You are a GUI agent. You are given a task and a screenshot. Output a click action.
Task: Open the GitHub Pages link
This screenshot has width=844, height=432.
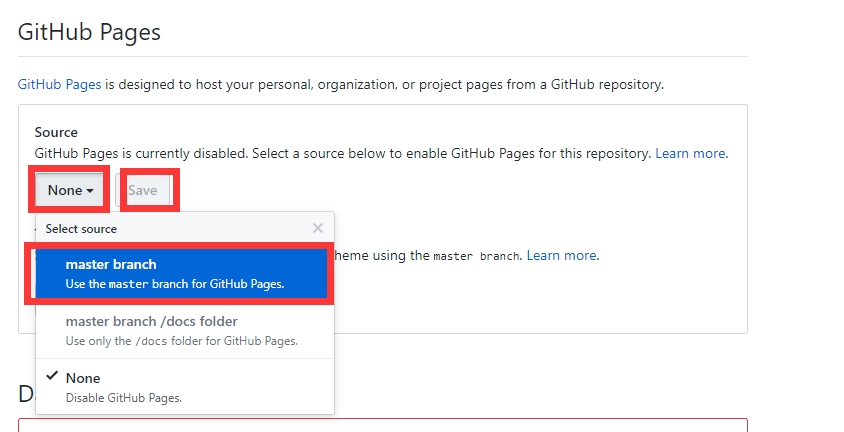click(59, 84)
